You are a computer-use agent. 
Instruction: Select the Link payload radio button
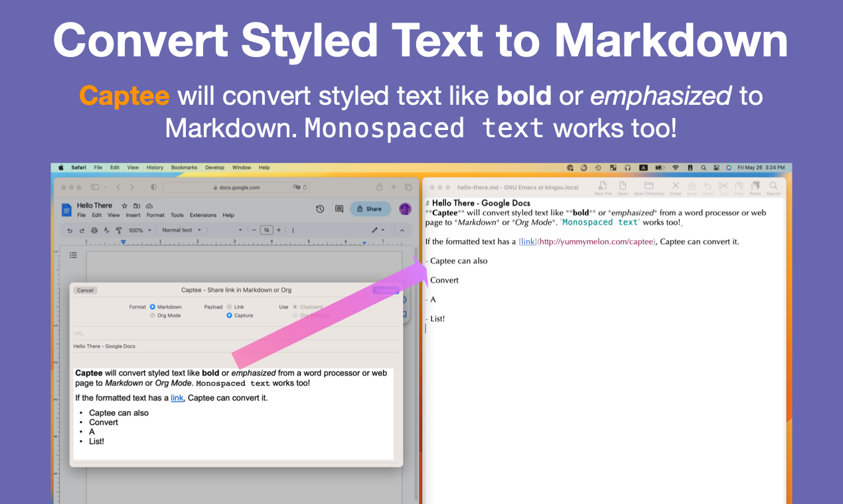pyautogui.click(x=230, y=307)
